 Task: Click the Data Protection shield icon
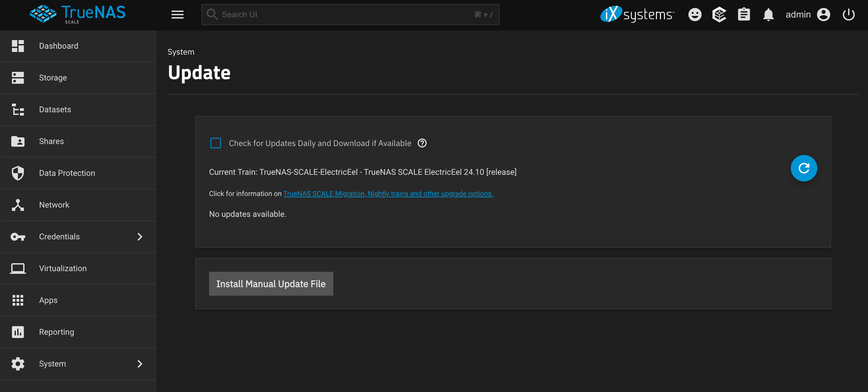(18, 173)
